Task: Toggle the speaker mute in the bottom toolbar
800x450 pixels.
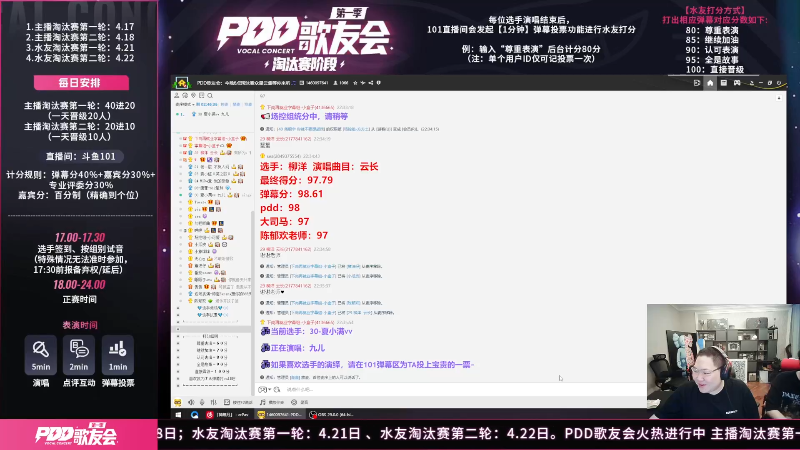Action: tap(191, 403)
